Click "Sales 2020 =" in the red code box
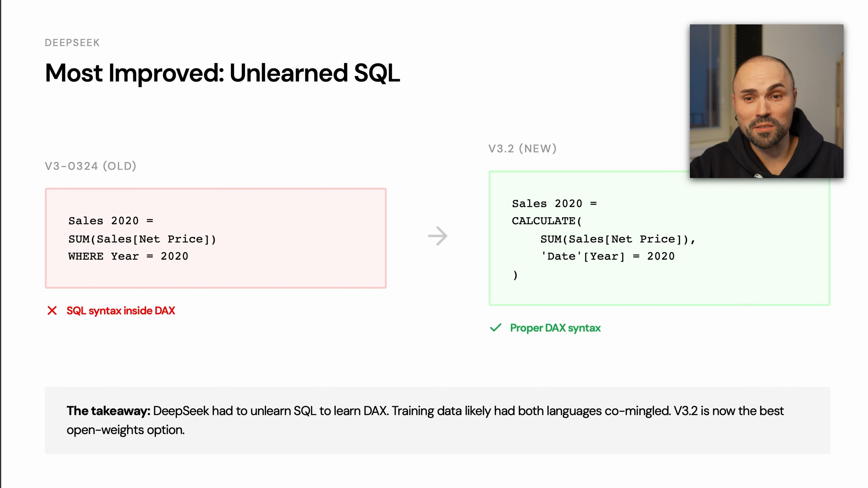This screenshot has height=488, width=868. click(111, 221)
